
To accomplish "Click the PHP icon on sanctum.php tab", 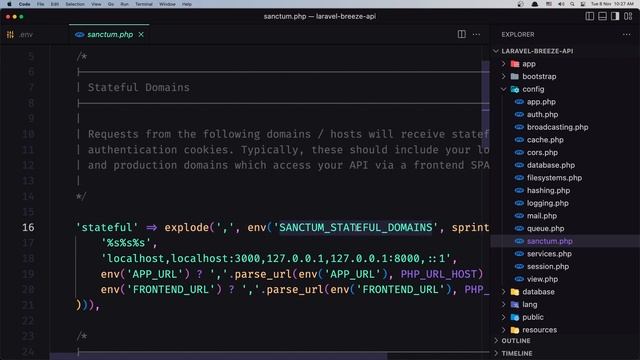I will pyautogui.click(x=80, y=35).
